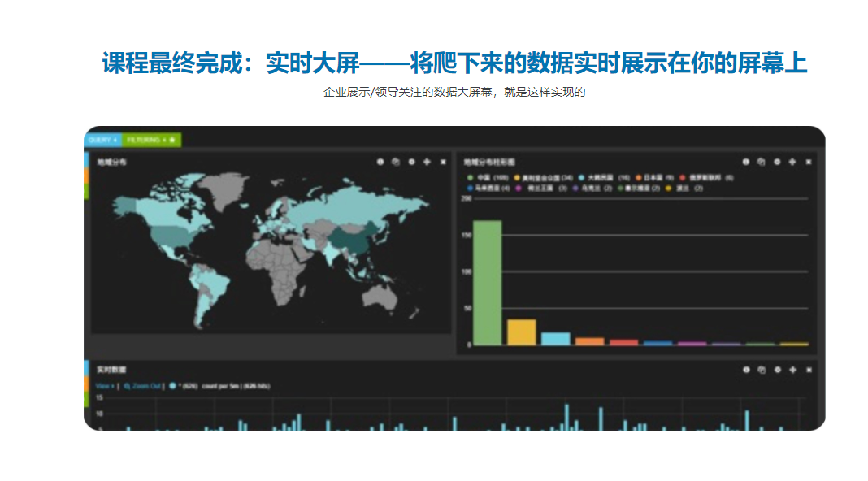This screenshot has width=868, height=481.
Task: Click the move icon on the 地域分布柱形图 panel
Action: click(x=792, y=162)
